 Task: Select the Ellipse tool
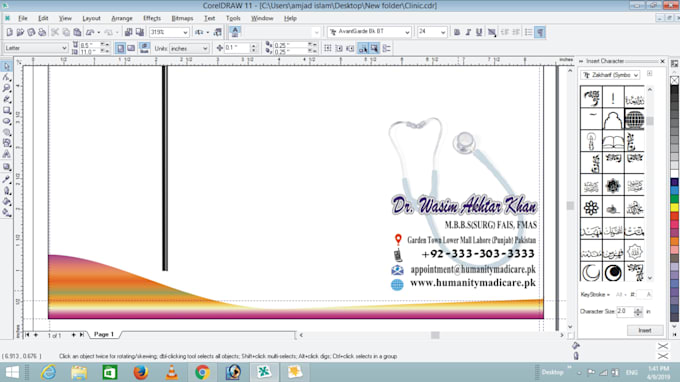point(7,121)
